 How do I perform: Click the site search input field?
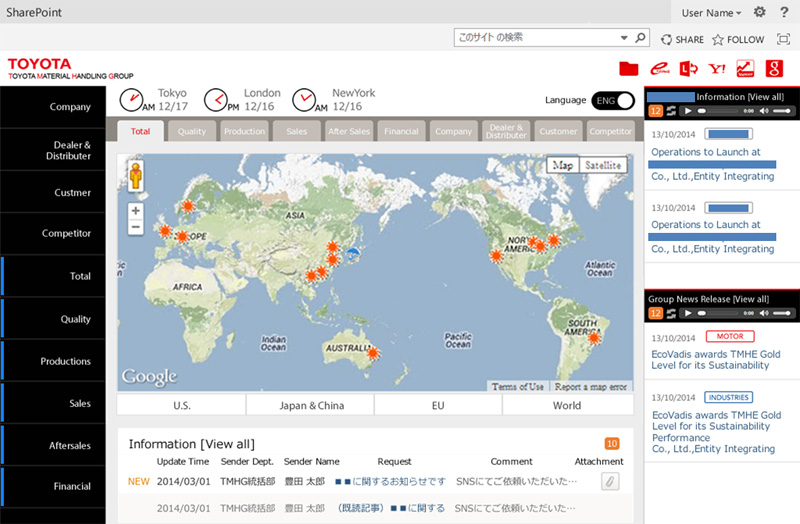tap(535, 38)
